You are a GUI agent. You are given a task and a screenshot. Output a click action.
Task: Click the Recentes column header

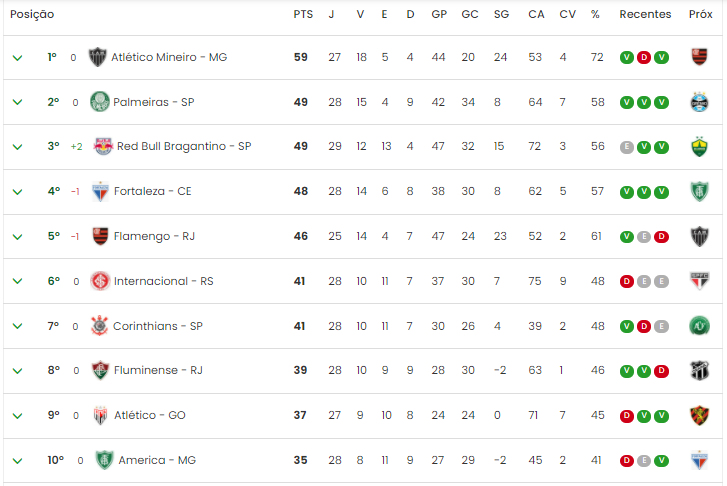[645, 14]
